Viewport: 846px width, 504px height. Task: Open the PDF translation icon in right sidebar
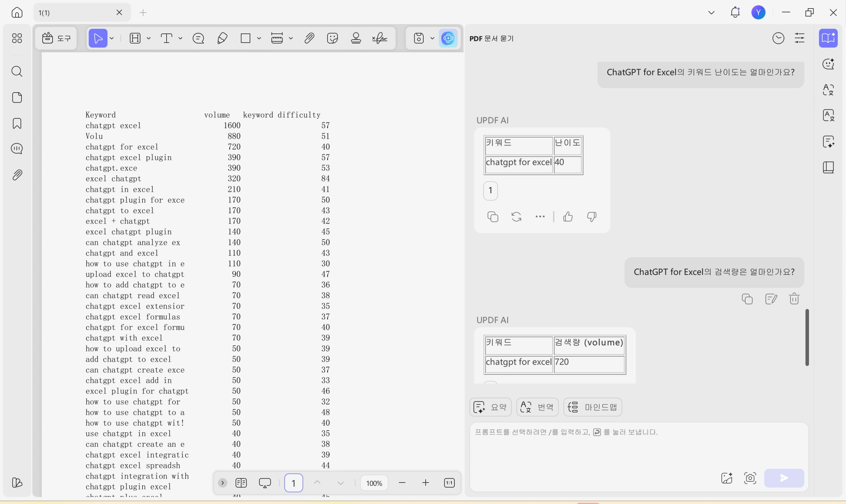click(828, 115)
